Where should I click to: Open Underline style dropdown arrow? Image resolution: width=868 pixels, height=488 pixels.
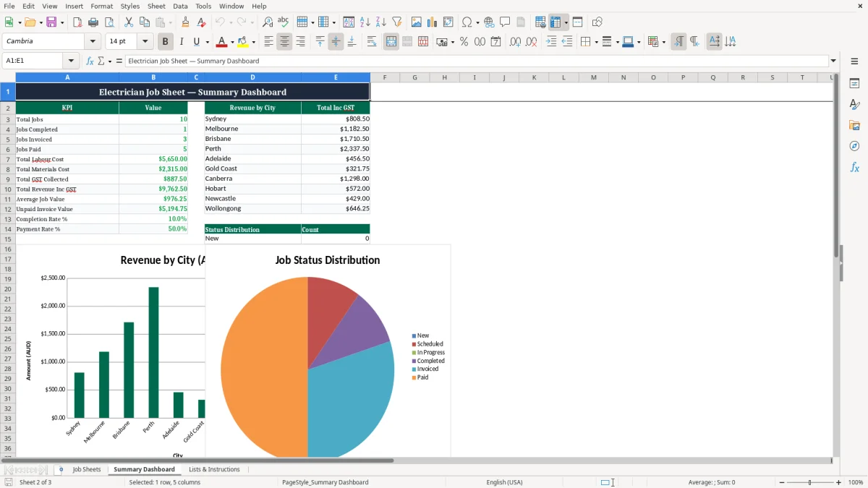pos(207,42)
